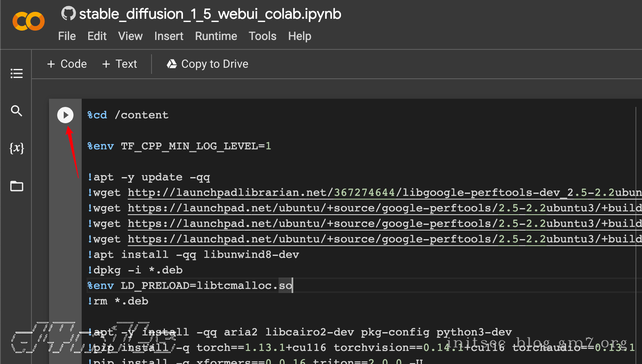Open the Runtime menu

216,36
